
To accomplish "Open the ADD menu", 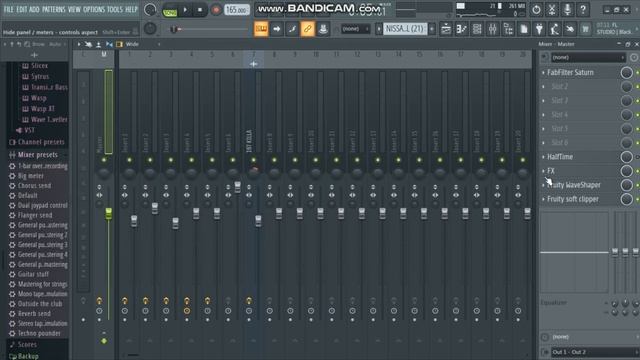I will pos(34,9).
